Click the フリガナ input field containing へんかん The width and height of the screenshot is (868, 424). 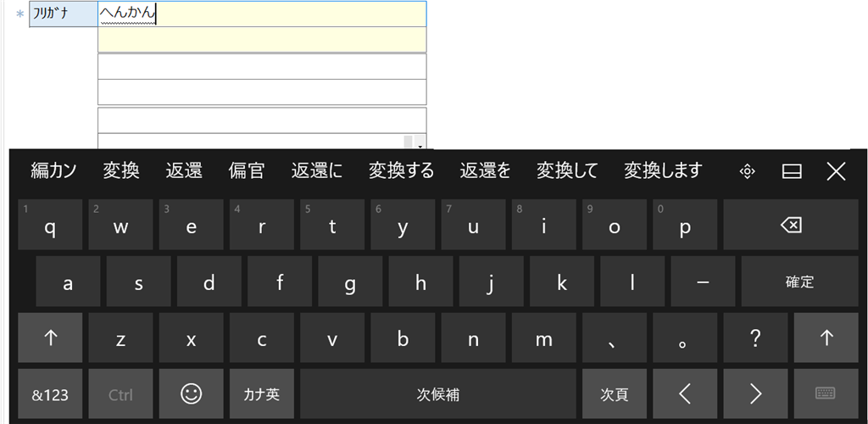coord(262,14)
